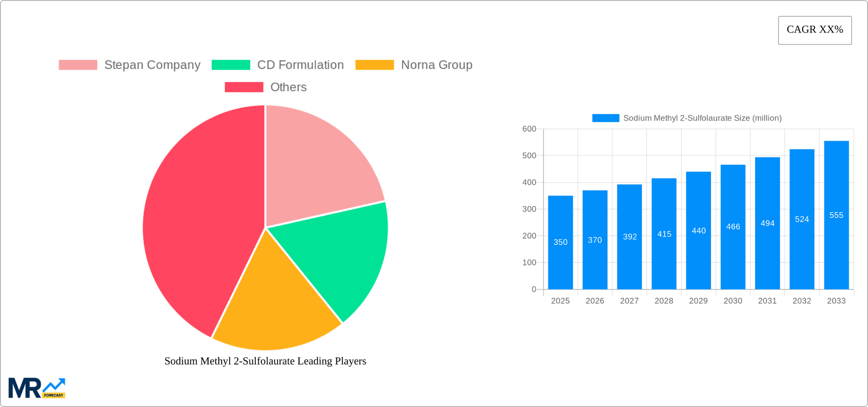
Task: Click the 2033 bar showing 555
Action: pos(836,212)
